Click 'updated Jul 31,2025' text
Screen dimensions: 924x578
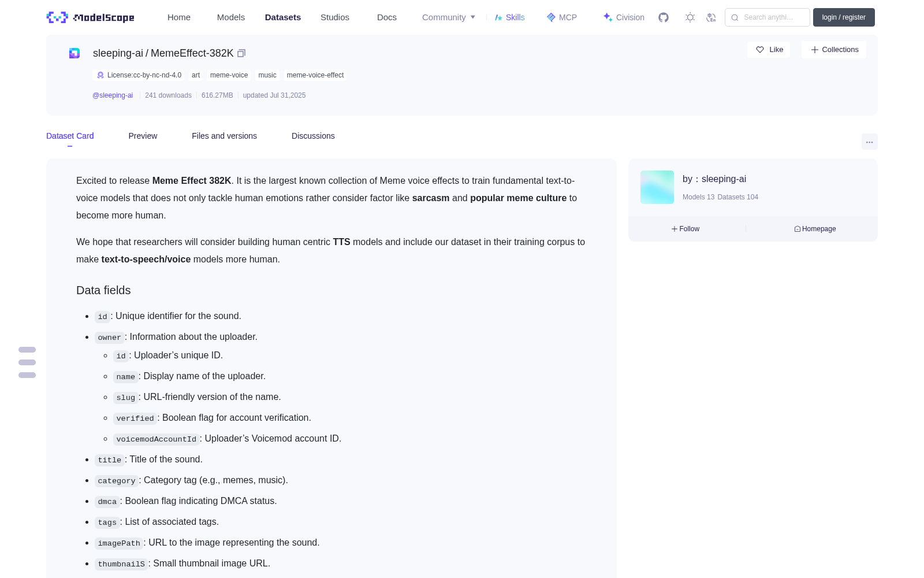point(274,95)
